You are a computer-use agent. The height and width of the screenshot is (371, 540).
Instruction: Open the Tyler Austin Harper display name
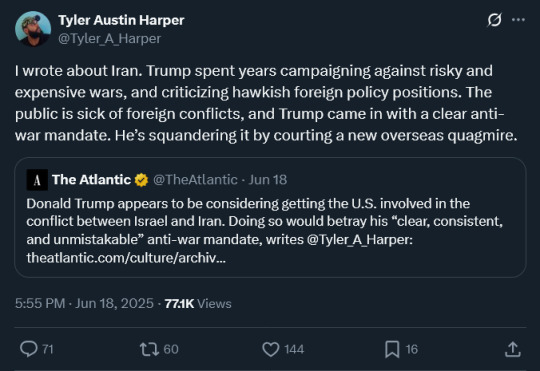pyautogui.click(x=121, y=20)
